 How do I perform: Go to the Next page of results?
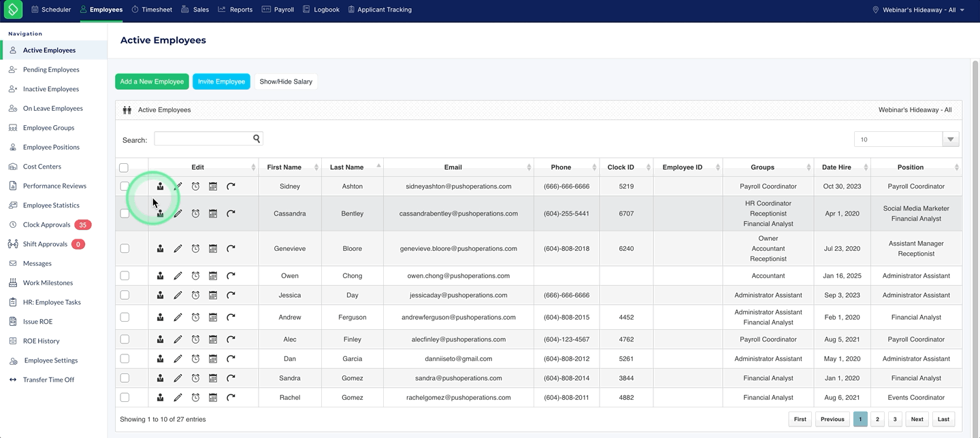(x=917, y=420)
